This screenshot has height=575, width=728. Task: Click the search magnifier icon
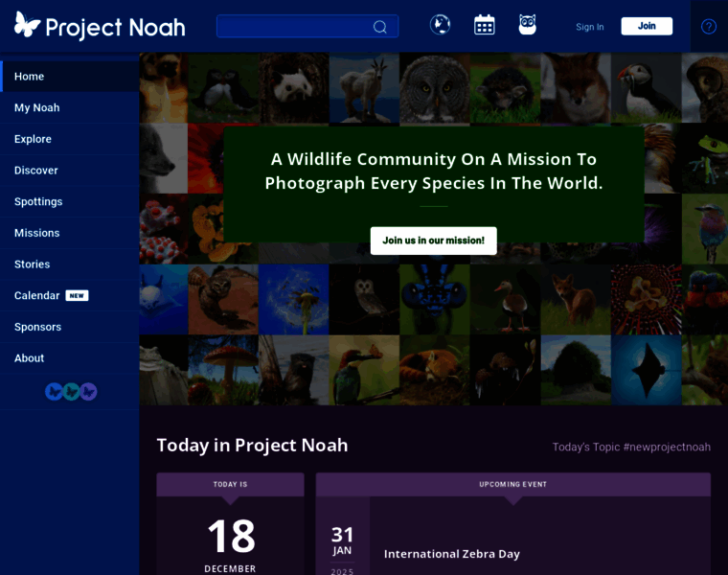pyautogui.click(x=379, y=27)
